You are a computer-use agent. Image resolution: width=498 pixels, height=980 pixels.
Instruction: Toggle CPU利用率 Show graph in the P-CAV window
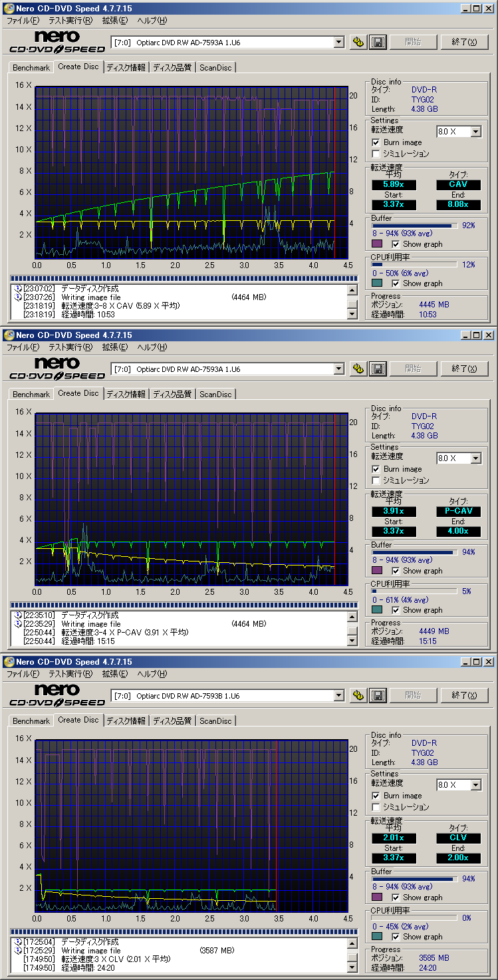(396, 610)
